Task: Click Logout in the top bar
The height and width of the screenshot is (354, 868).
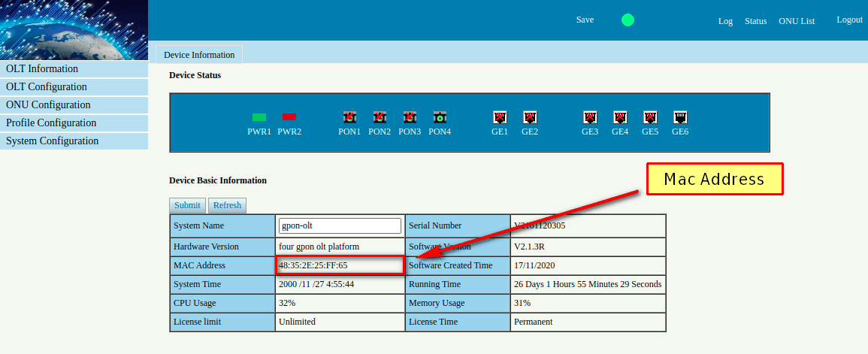Action: 849,20
